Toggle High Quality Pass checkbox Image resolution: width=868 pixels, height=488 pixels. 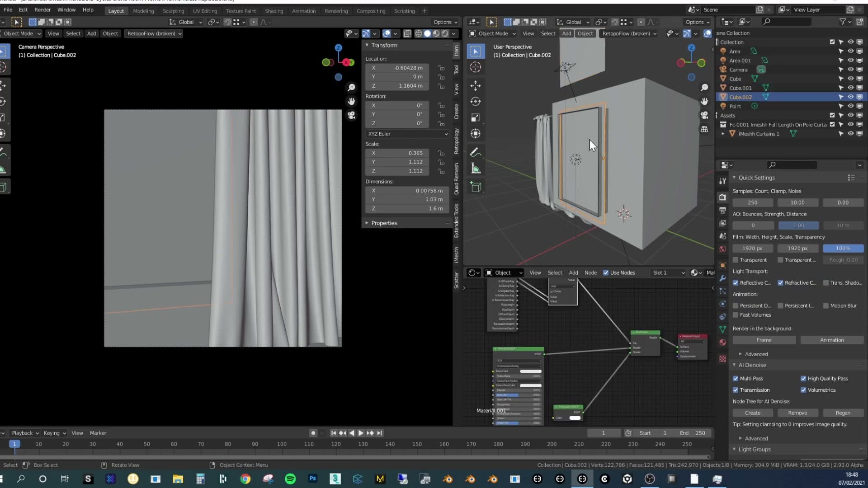(803, 379)
